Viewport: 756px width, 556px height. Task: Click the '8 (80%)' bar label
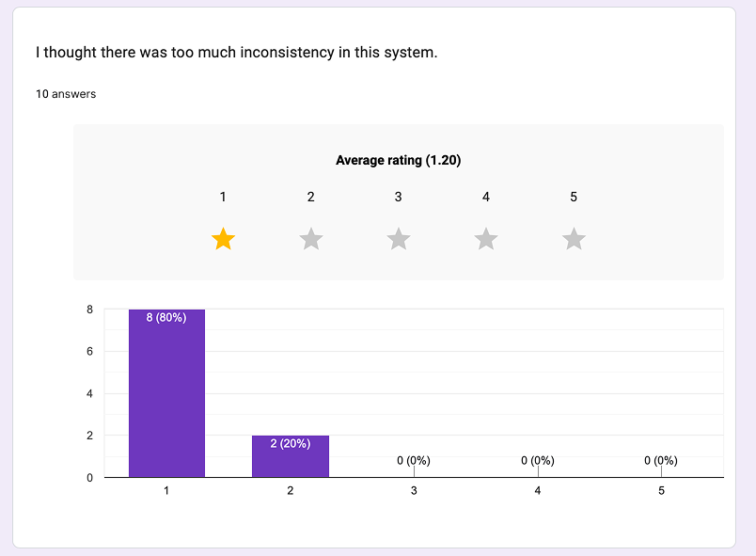tap(166, 318)
